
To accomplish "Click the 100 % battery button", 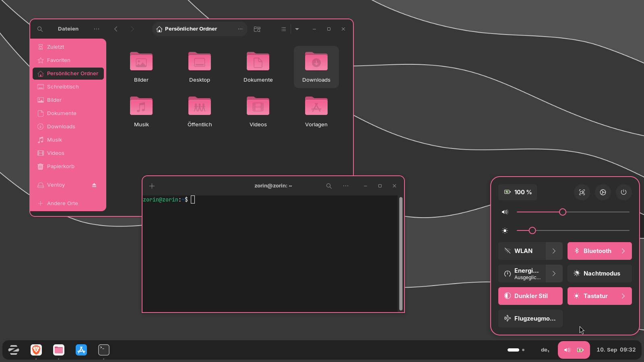I will [x=518, y=192].
